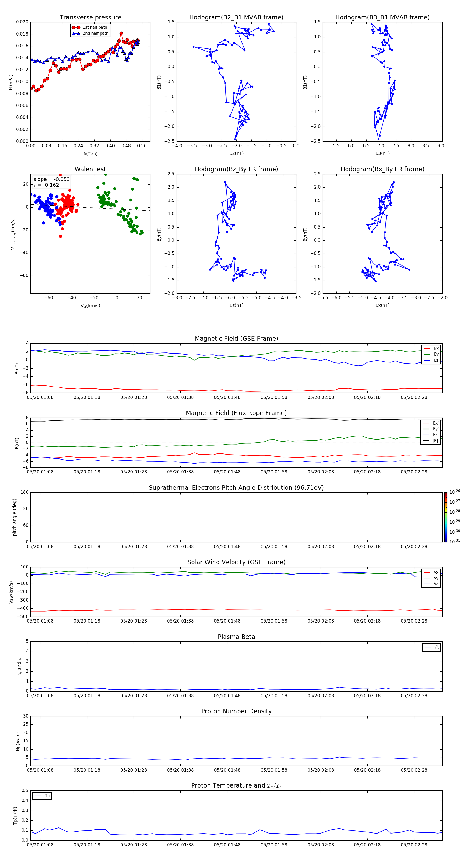
Task: Click '|B|' in the flux rope legend
Action: tap(436, 441)
